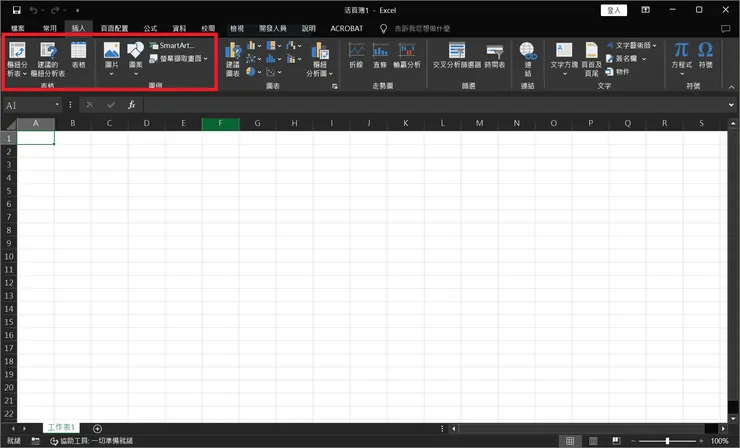The image size is (740, 448).
Task: Insert a Signature Line (簽名欄)
Action: [626, 59]
